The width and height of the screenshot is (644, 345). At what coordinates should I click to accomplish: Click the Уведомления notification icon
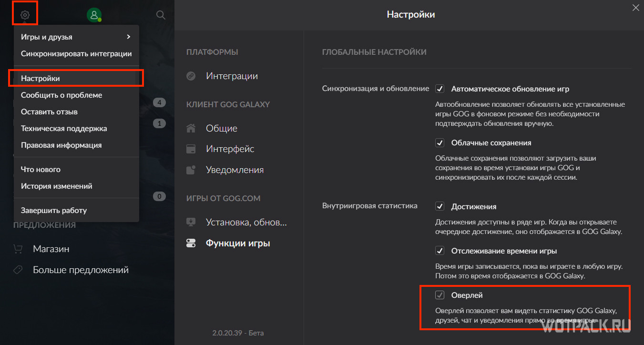point(191,170)
